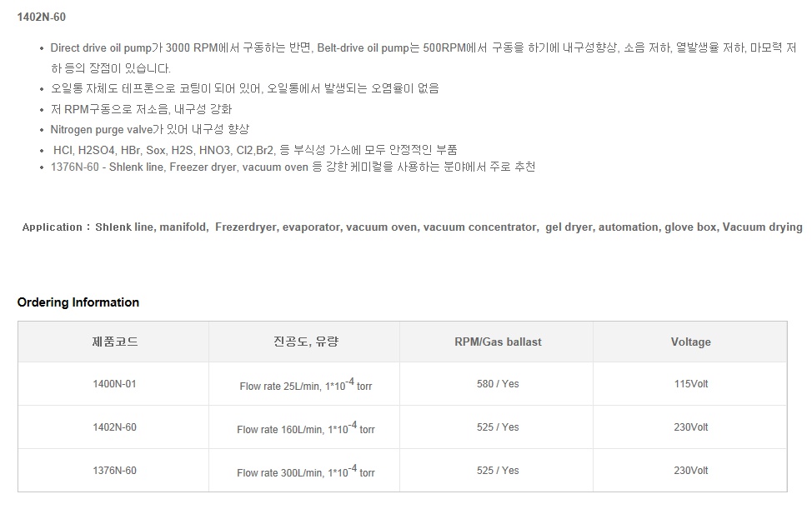Image resolution: width=812 pixels, height=509 pixels.
Task: Click the Direct drive oil pump bullet text
Action: pos(423,58)
